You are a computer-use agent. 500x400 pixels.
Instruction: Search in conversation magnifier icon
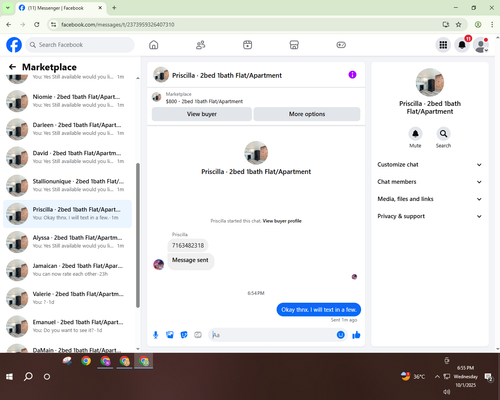(x=443, y=134)
